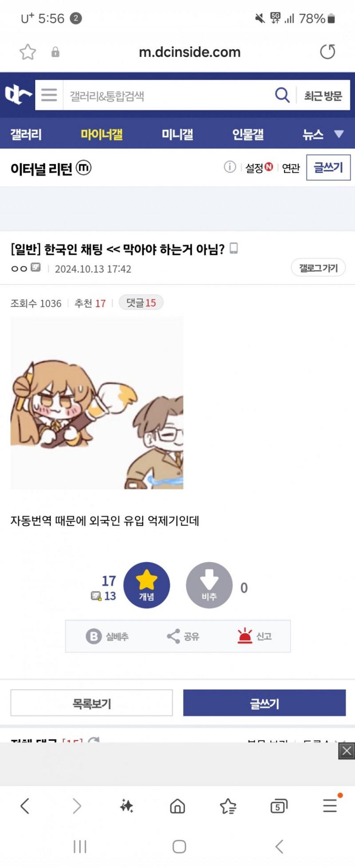
Task: Open the 댓글 15 comments badge
Action: coord(141,303)
